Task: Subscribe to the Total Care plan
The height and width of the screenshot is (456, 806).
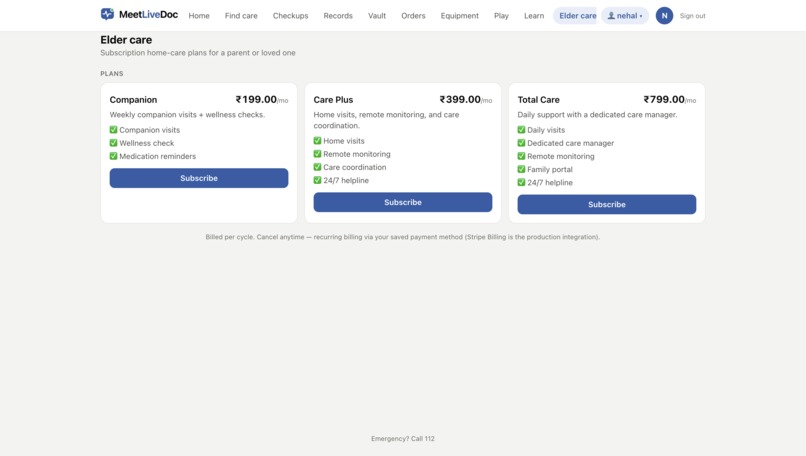Action: [607, 204]
